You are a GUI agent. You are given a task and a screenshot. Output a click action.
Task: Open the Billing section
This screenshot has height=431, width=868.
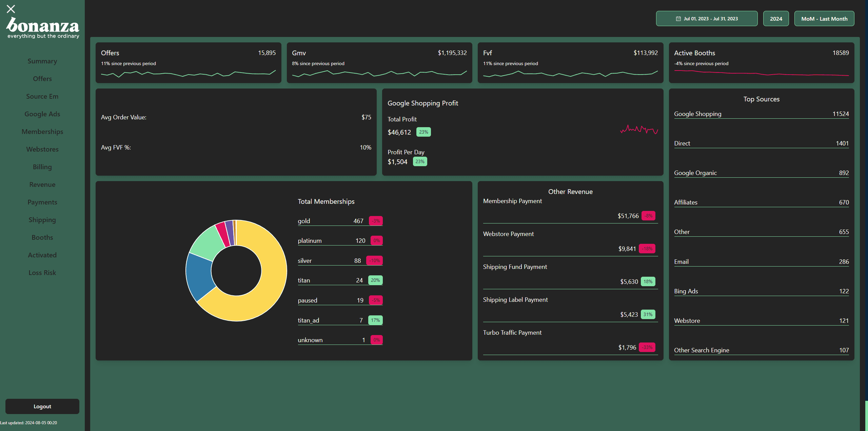[42, 167]
